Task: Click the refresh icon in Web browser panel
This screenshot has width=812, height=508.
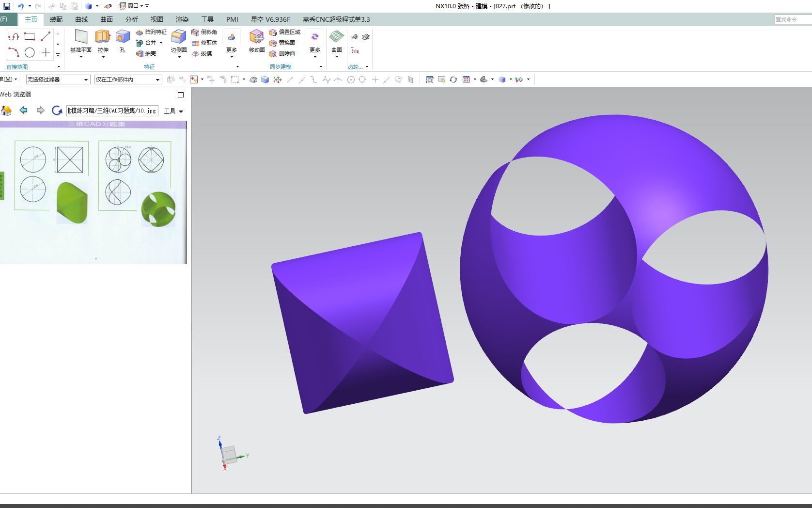Action: [56, 111]
